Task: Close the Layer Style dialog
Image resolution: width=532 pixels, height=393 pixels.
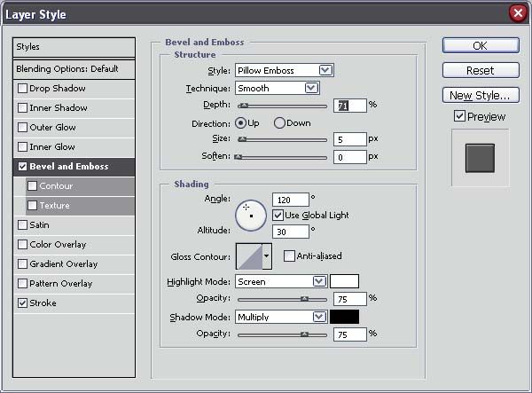Action: tap(518, 13)
